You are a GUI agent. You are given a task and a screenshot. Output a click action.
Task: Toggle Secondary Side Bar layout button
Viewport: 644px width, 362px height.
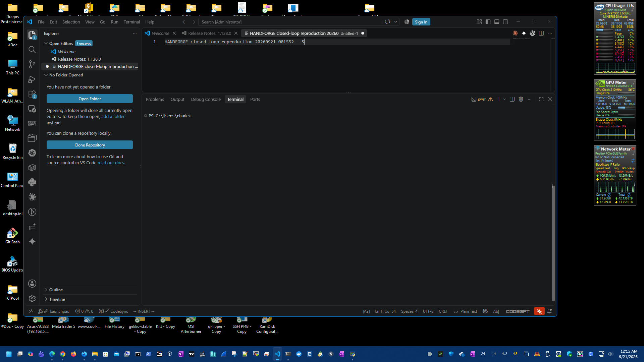coord(505,22)
